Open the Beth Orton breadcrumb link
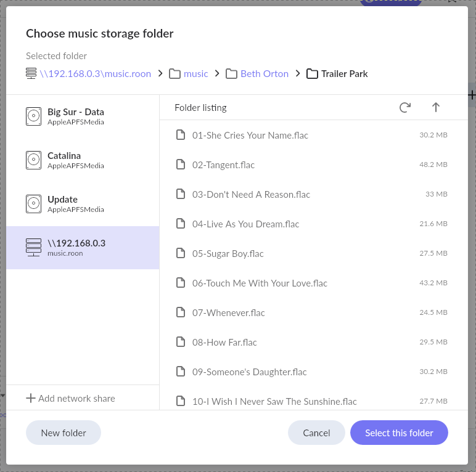Image resolution: width=476 pixels, height=472 pixels. coord(265,74)
